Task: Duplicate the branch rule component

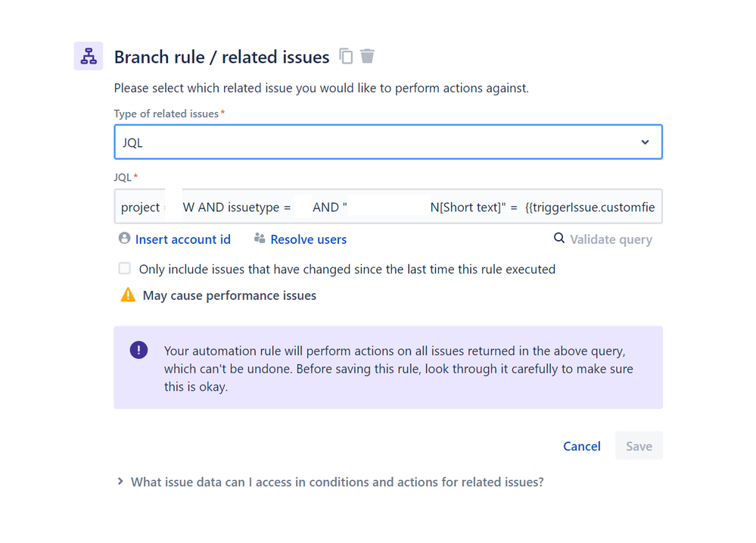Action: pyautogui.click(x=346, y=56)
